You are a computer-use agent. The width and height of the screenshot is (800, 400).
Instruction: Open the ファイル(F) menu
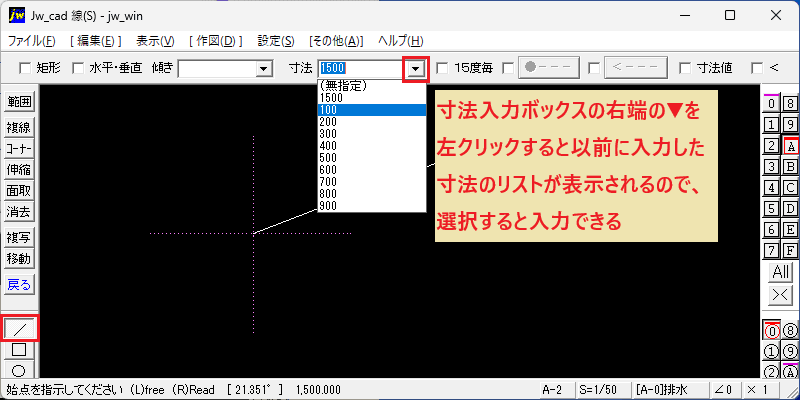click(32, 41)
